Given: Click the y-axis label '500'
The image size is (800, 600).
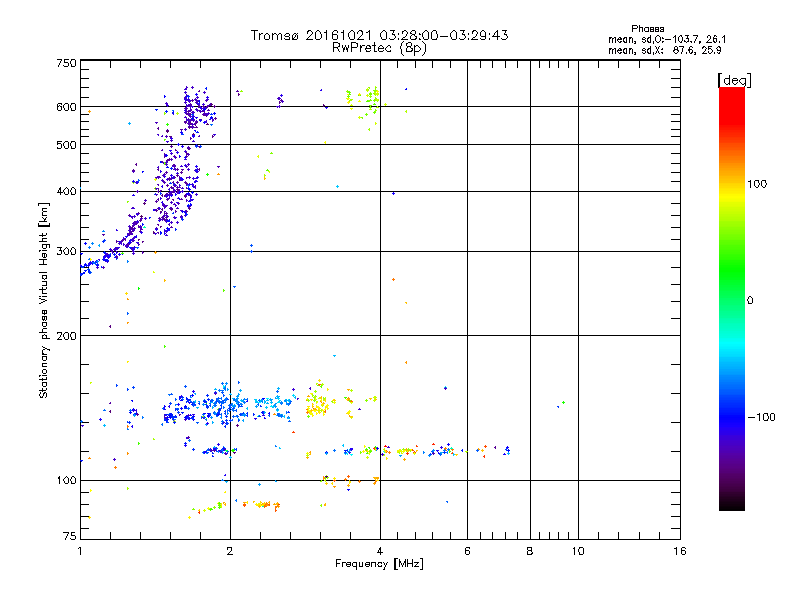Looking at the screenshot, I should (66, 145).
